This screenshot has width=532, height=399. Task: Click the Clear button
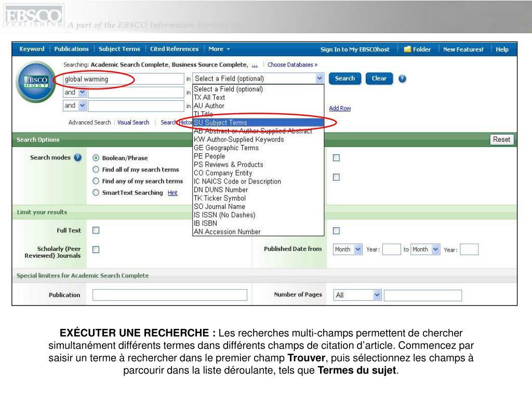point(379,78)
